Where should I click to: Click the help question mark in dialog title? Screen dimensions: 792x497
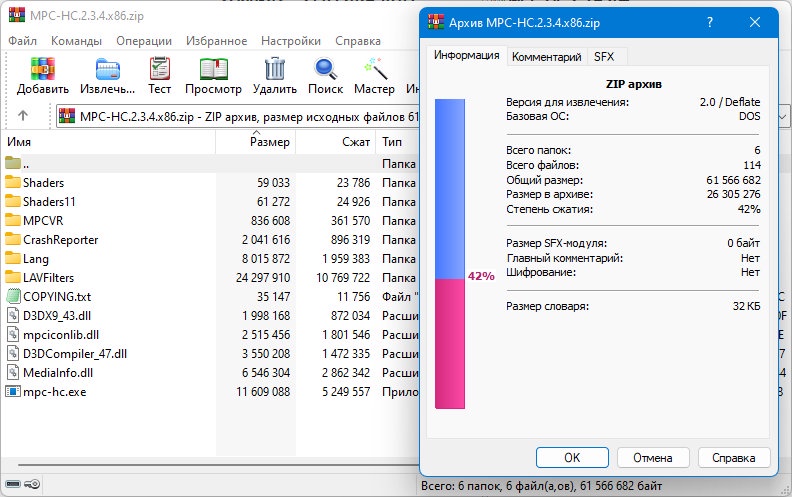tap(710, 22)
